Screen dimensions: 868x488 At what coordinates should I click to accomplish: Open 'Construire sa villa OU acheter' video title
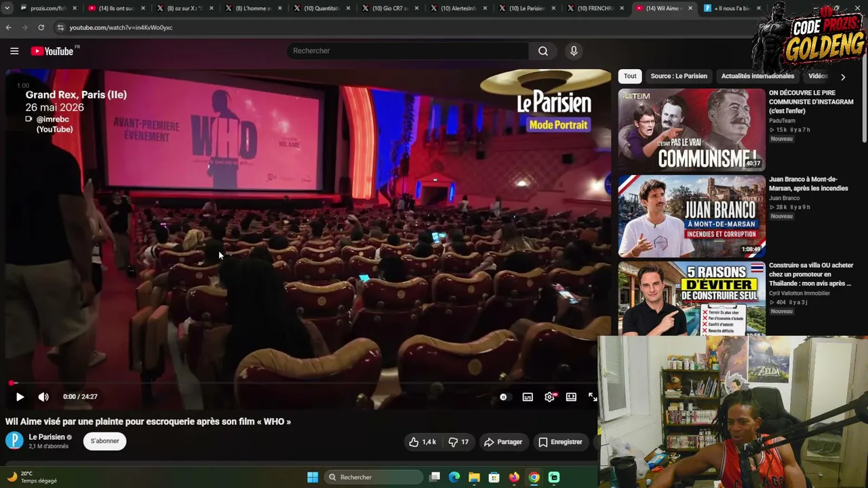pos(811,274)
